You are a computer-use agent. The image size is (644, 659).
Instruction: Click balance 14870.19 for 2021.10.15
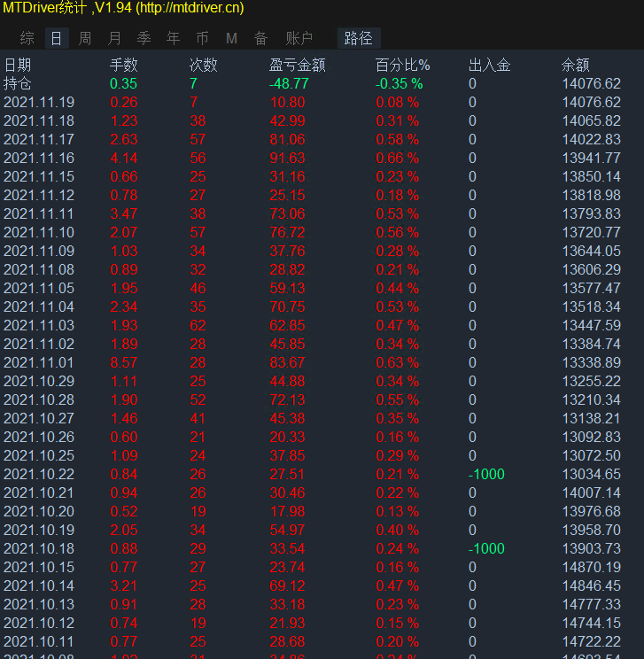[x=592, y=568]
